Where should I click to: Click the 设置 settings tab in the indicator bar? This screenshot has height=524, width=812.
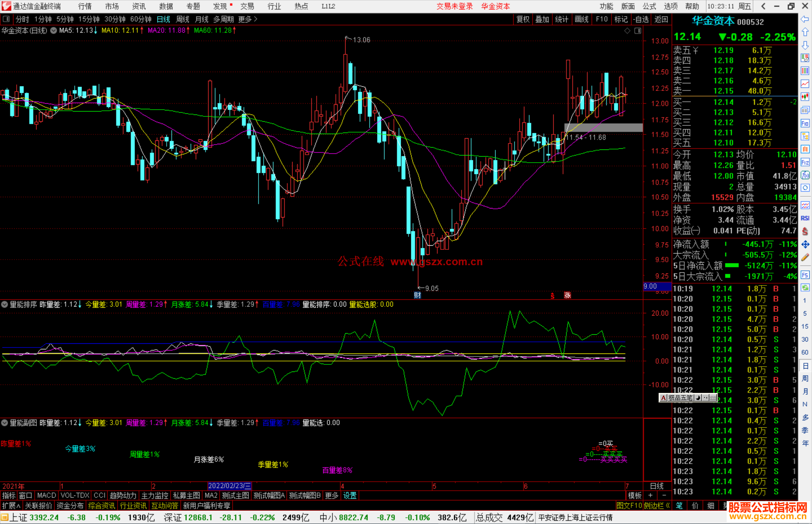(350, 495)
